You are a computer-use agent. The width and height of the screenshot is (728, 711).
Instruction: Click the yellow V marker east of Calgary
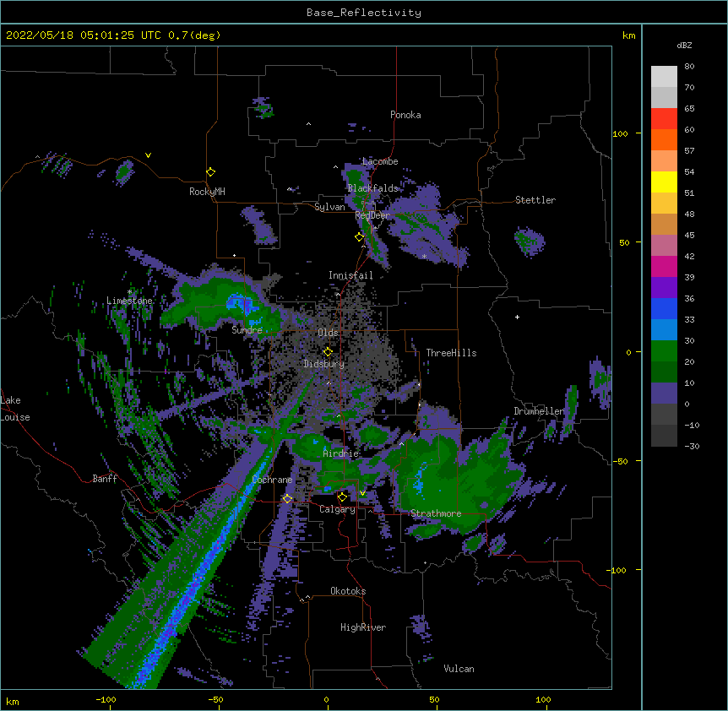[362, 493]
